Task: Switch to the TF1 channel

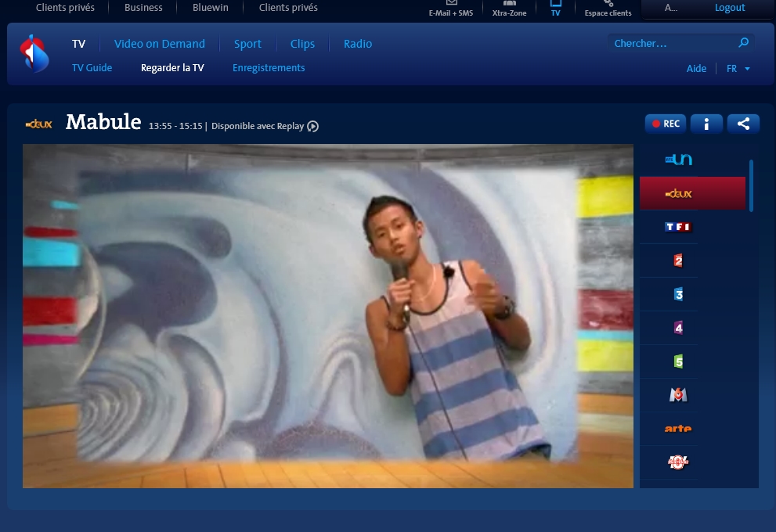Action: pos(677,227)
